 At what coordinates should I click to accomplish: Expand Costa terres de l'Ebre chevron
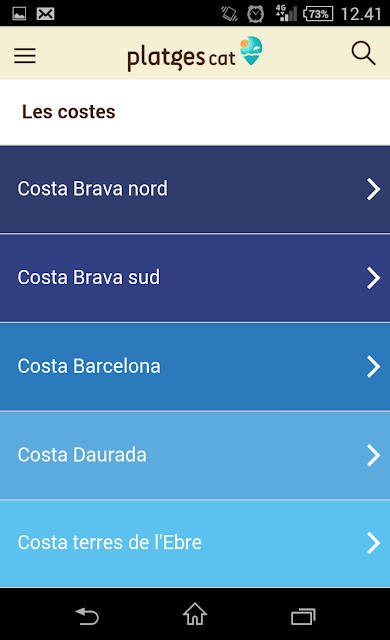coord(373,543)
